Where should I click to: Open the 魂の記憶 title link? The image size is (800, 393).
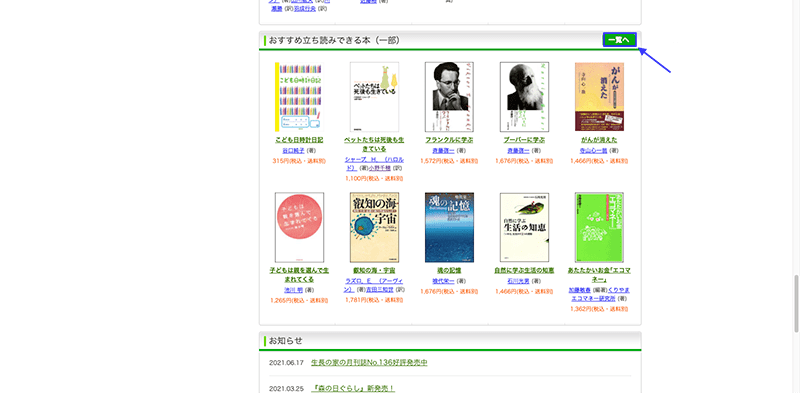tap(449, 271)
